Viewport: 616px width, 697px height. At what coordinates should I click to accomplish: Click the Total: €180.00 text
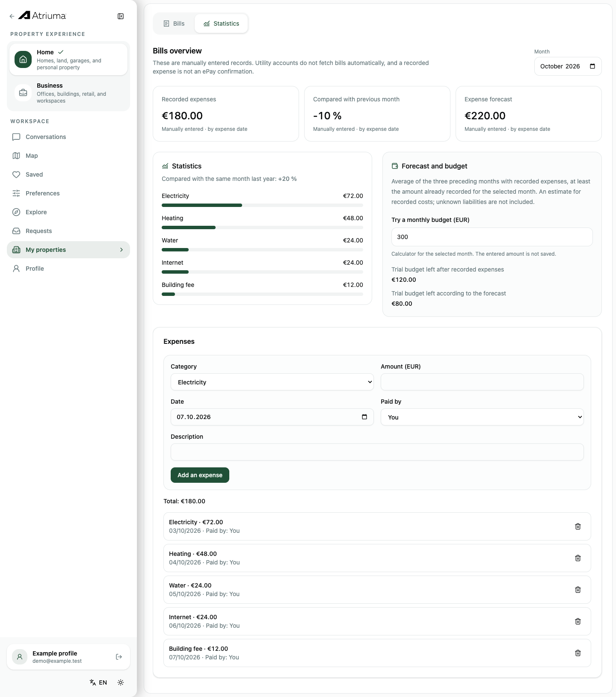pyautogui.click(x=184, y=501)
